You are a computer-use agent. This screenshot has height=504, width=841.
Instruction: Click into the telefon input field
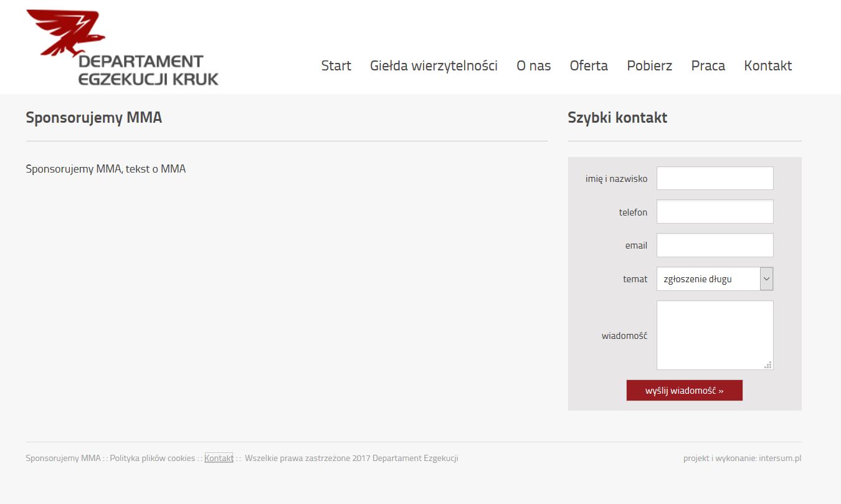[715, 212]
